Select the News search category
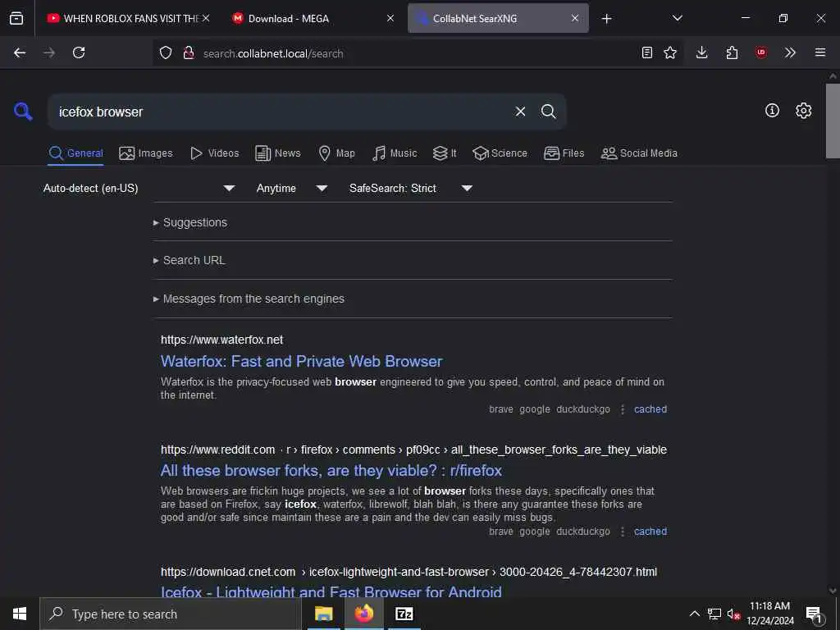 tap(278, 153)
